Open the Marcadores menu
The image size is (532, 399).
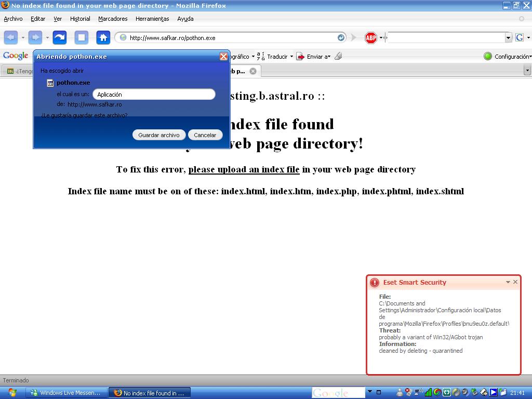tap(113, 19)
